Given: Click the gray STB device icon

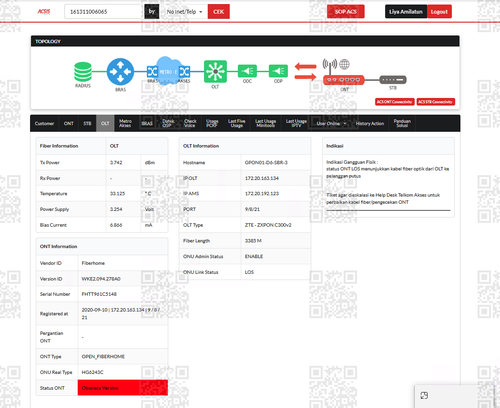Looking at the screenshot, I should (x=393, y=80).
